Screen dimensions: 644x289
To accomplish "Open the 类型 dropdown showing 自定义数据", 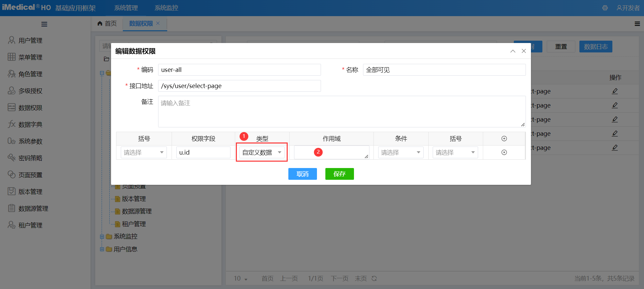I will pyautogui.click(x=262, y=153).
